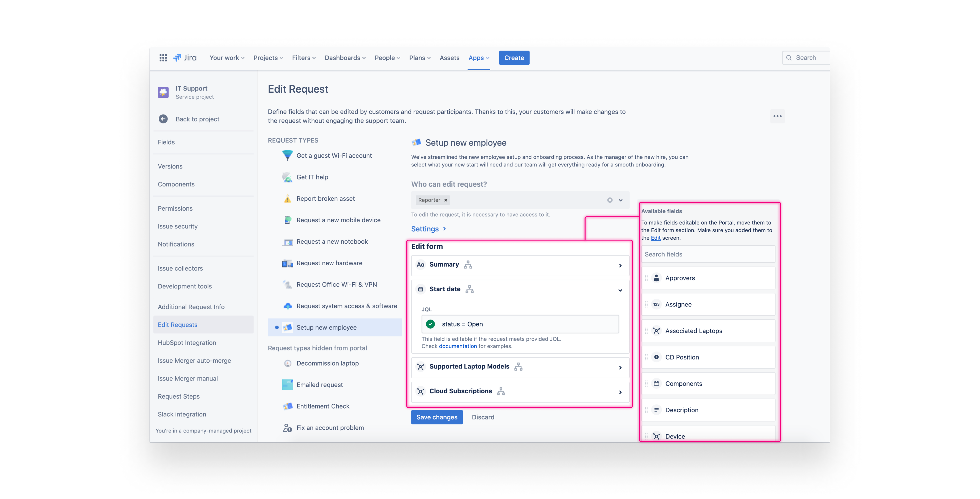Click Save changes button
This screenshot has height=499, width=980.
437,417
